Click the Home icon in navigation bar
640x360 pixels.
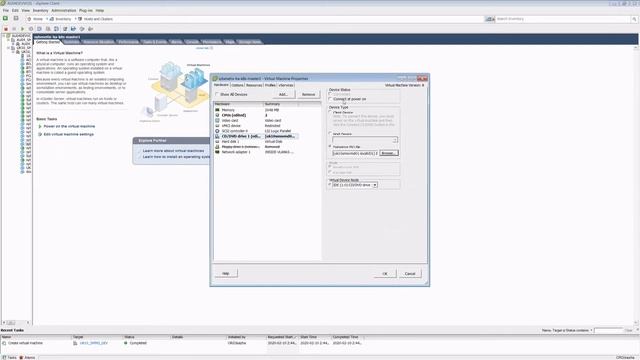29,19
